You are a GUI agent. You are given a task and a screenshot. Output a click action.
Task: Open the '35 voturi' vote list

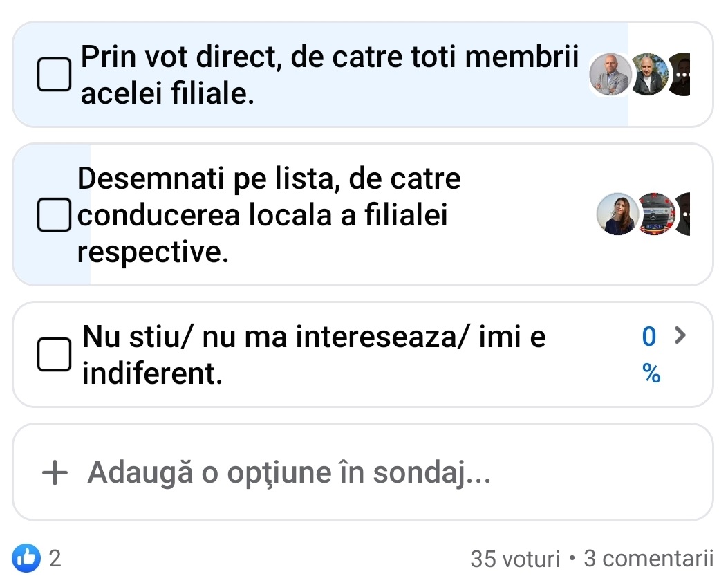514,558
